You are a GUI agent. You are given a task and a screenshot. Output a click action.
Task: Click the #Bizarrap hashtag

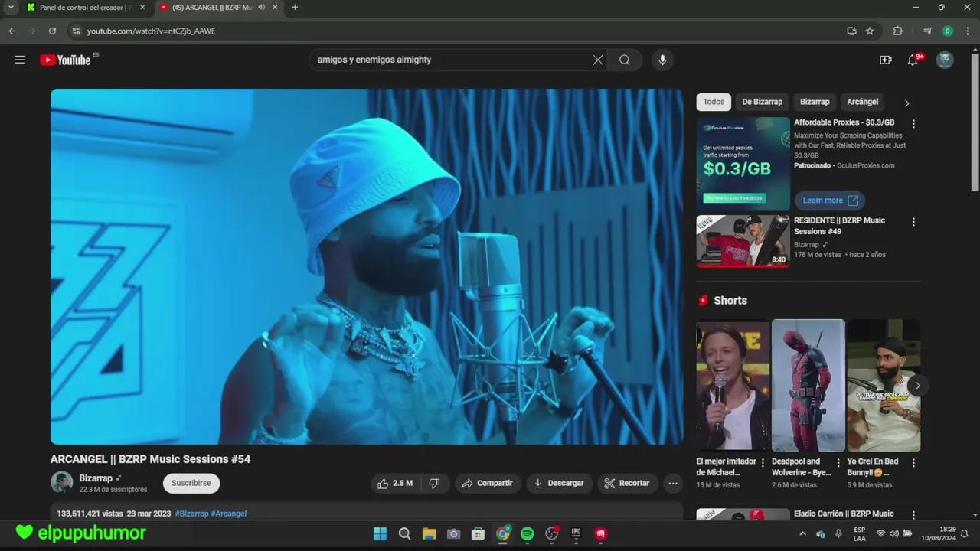(191, 514)
